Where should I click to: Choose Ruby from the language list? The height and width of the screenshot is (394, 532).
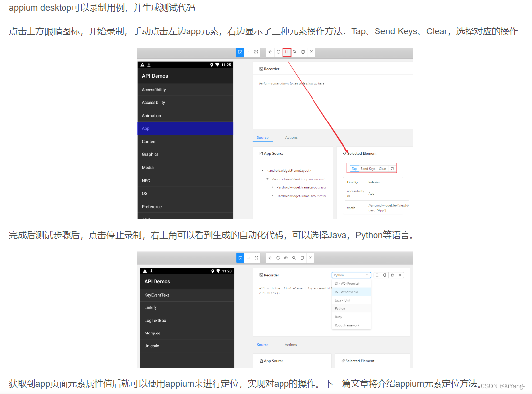click(x=351, y=317)
